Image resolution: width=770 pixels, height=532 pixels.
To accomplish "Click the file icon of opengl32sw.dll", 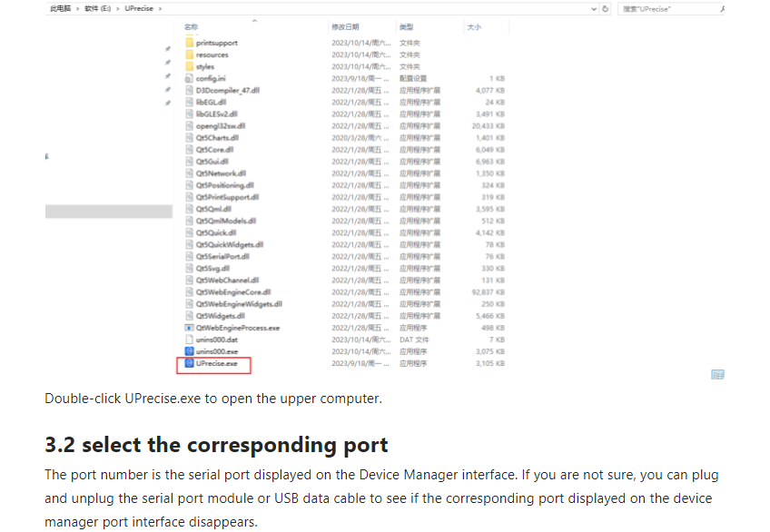I will coord(190,125).
